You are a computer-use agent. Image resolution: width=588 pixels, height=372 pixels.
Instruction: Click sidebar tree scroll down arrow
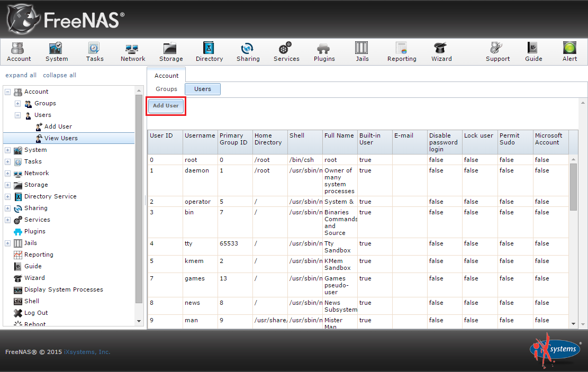[x=139, y=321]
